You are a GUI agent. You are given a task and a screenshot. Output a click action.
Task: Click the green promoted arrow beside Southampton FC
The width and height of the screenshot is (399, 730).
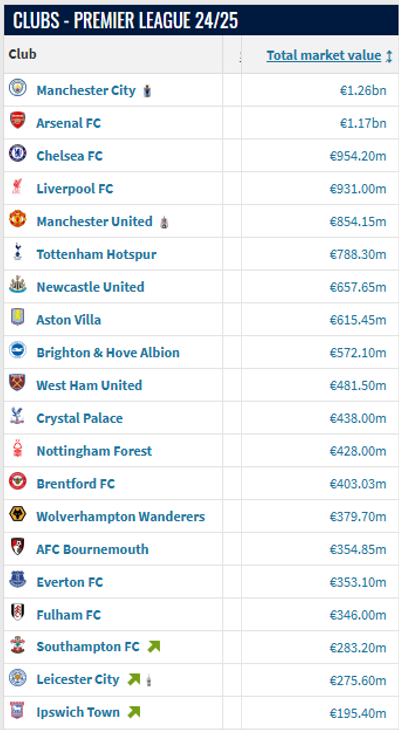point(154,646)
